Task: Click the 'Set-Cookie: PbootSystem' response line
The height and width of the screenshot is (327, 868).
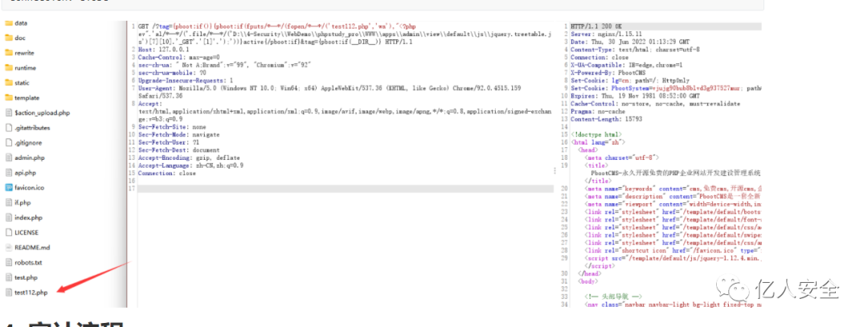Action: coord(666,88)
